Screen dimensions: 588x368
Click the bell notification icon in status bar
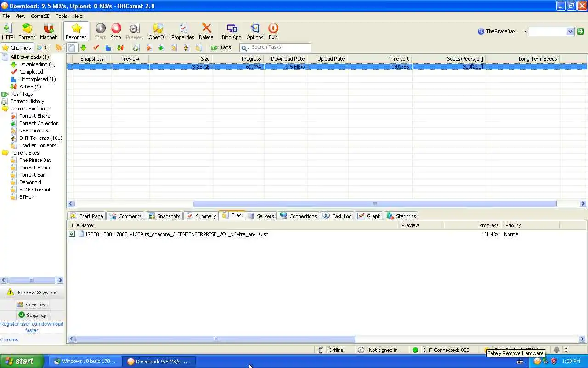click(x=556, y=350)
